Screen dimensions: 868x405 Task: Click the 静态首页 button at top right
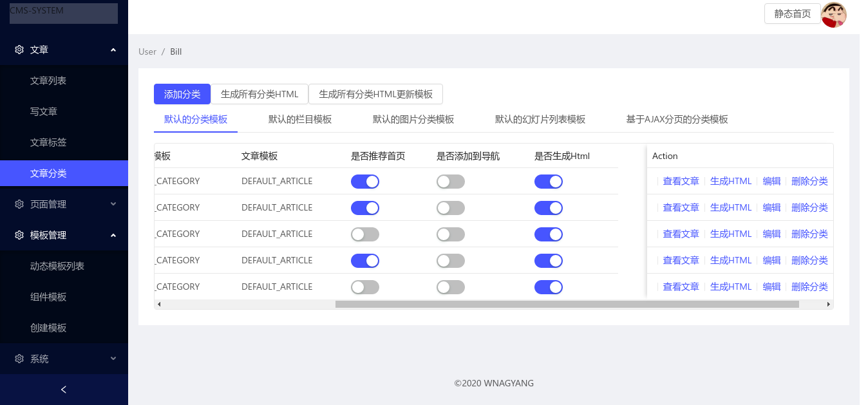coord(792,14)
